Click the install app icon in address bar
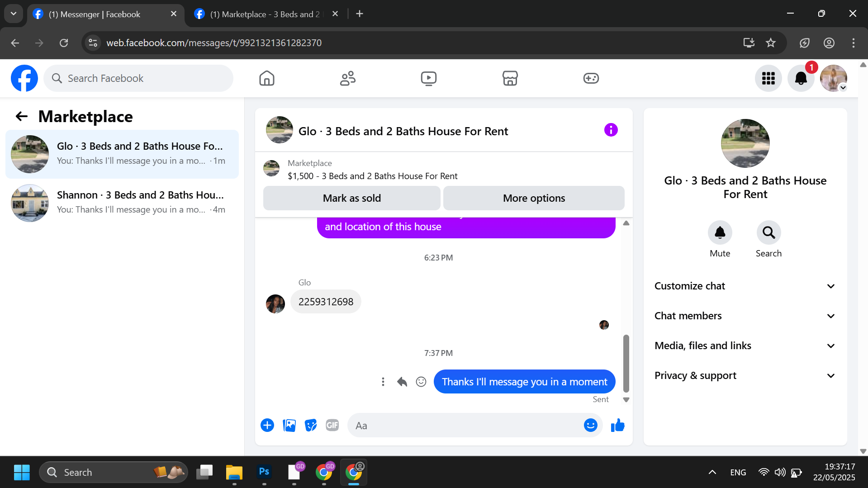 coord(749,43)
